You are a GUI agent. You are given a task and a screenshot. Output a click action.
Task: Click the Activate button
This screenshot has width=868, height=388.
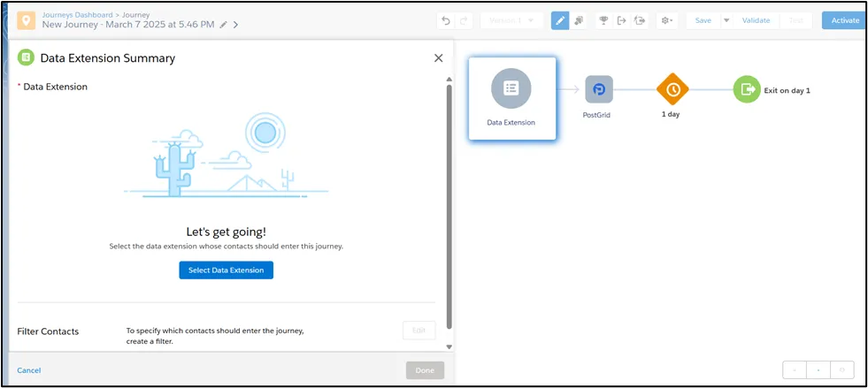[x=845, y=20]
